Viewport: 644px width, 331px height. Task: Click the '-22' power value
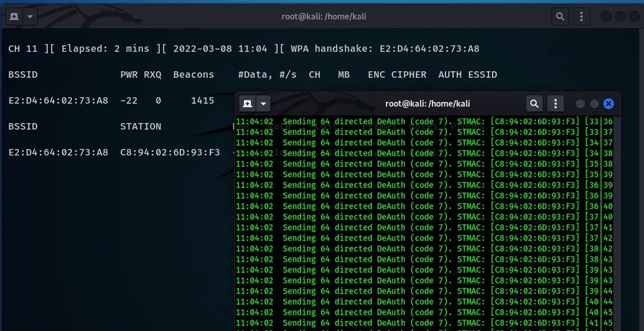(129, 101)
